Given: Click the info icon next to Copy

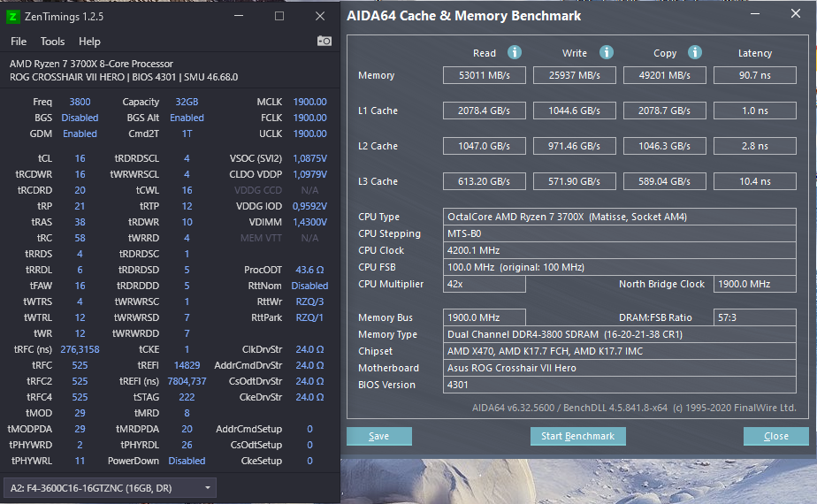Looking at the screenshot, I should (695, 53).
